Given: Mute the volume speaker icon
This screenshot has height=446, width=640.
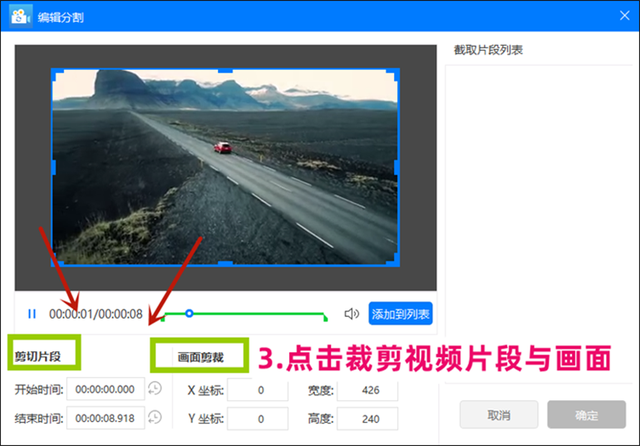Looking at the screenshot, I should click(x=351, y=314).
